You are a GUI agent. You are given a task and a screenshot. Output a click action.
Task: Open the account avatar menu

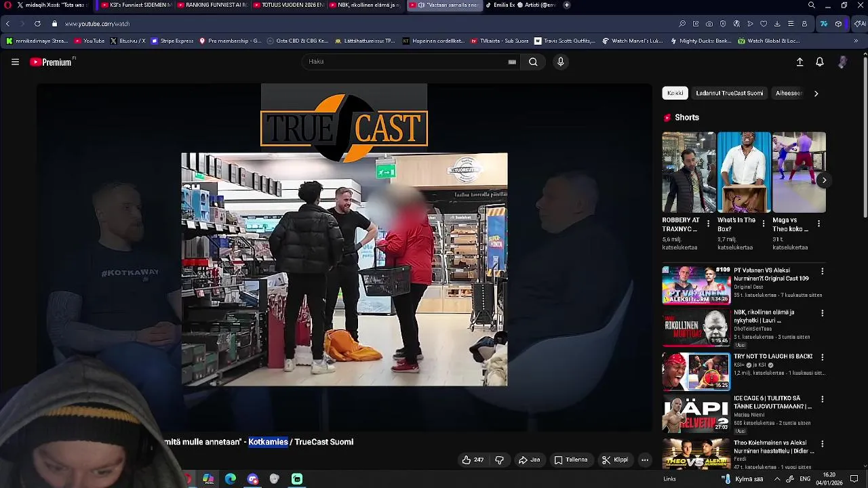coord(842,62)
